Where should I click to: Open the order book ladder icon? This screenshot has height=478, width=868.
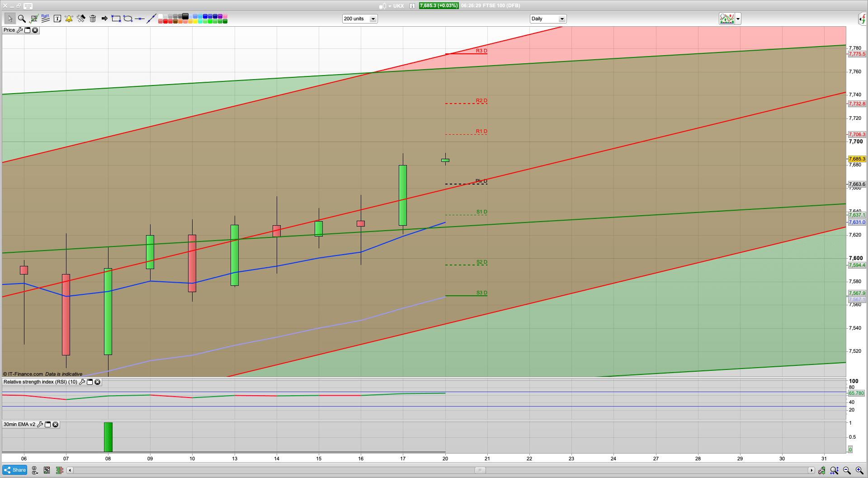pyautogui.click(x=59, y=470)
